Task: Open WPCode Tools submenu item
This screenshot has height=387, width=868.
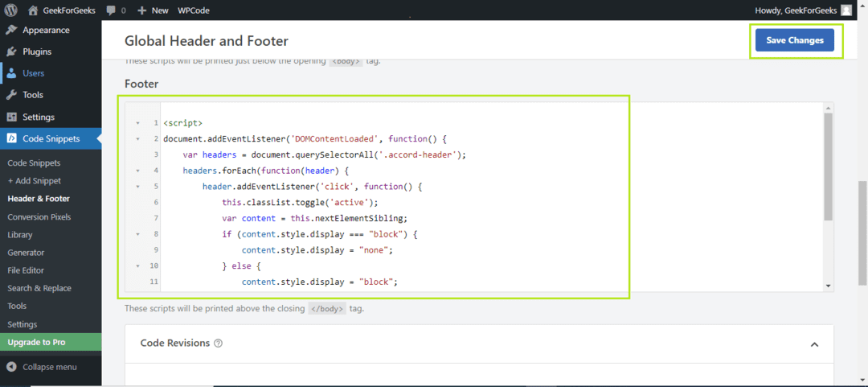Action: (x=17, y=306)
